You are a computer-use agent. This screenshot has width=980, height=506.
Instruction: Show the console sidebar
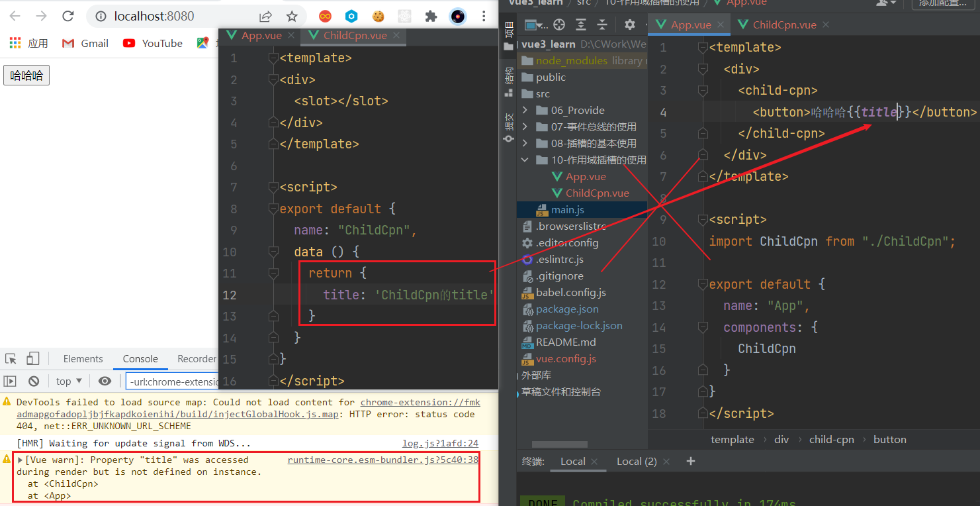pos(10,381)
